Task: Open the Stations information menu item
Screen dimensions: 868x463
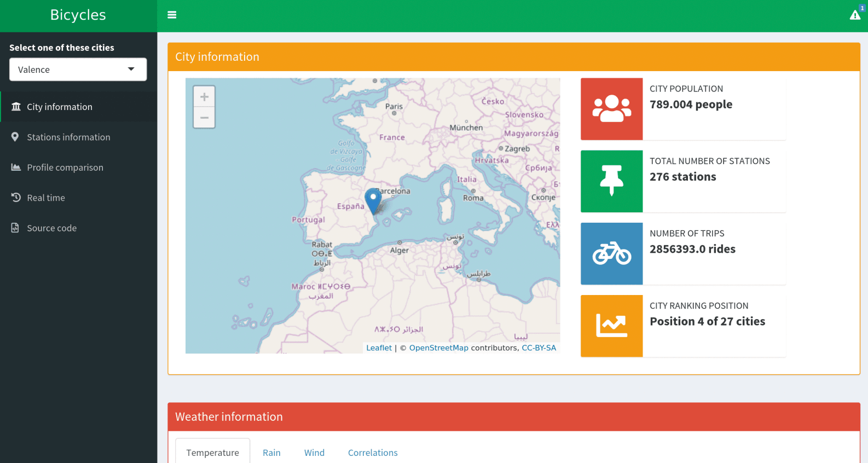Action: click(x=79, y=137)
